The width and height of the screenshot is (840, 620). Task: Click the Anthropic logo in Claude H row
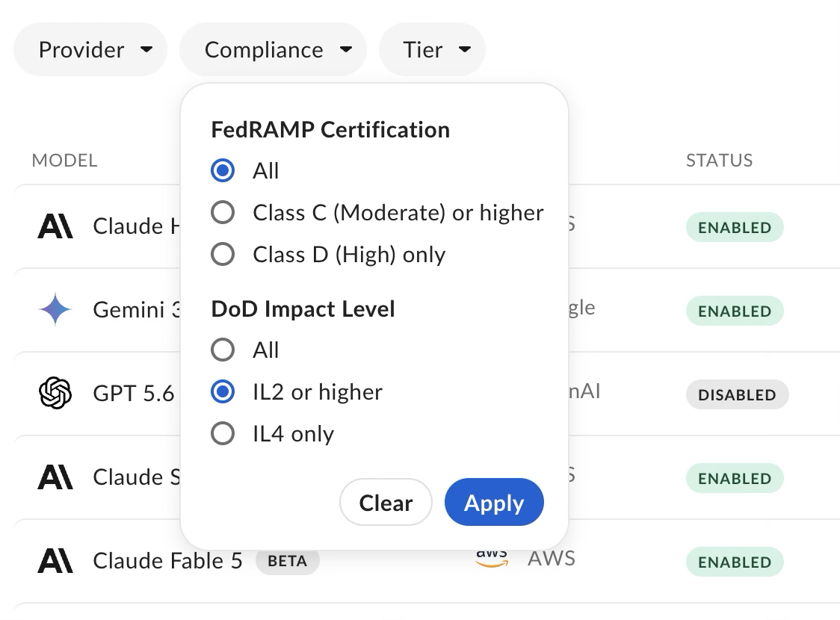[55, 226]
